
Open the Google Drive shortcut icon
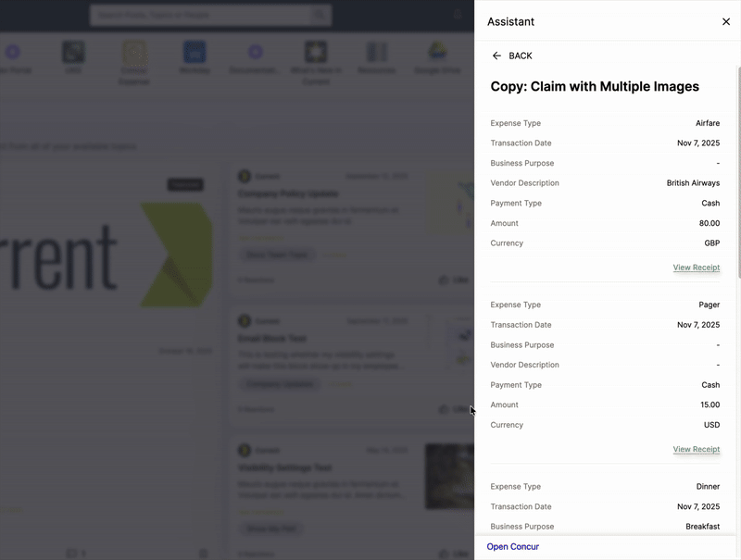pyautogui.click(x=437, y=53)
